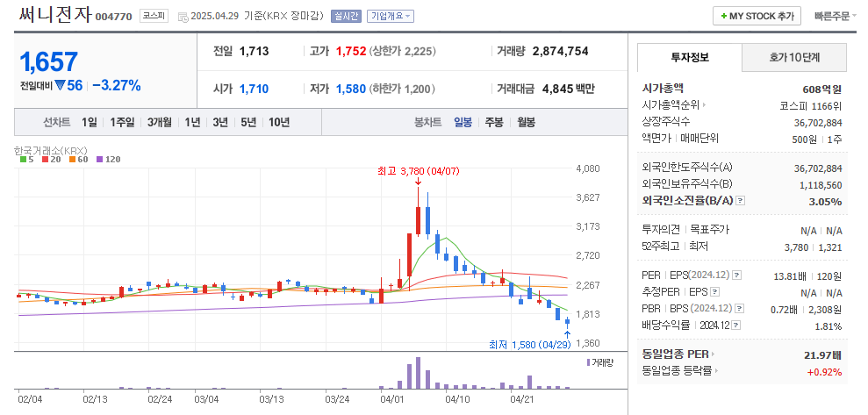
Task: Select the 월봉 monthly candle chart
Action: (x=526, y=122)
